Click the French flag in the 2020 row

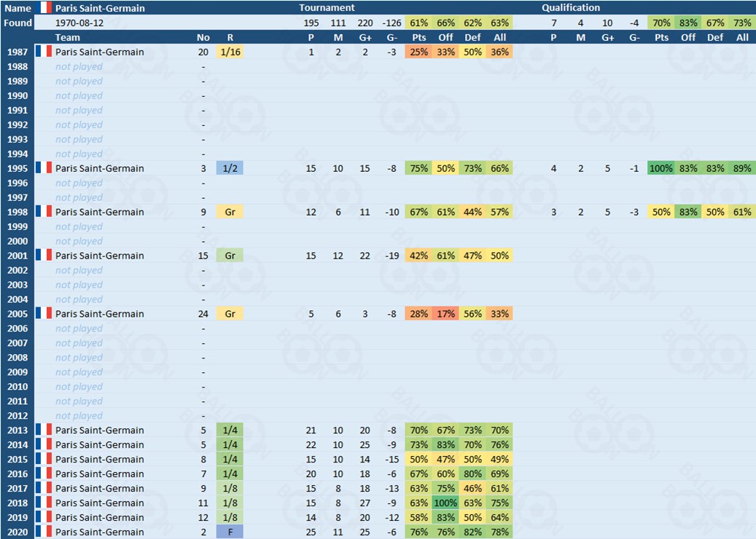click(44, 532)
